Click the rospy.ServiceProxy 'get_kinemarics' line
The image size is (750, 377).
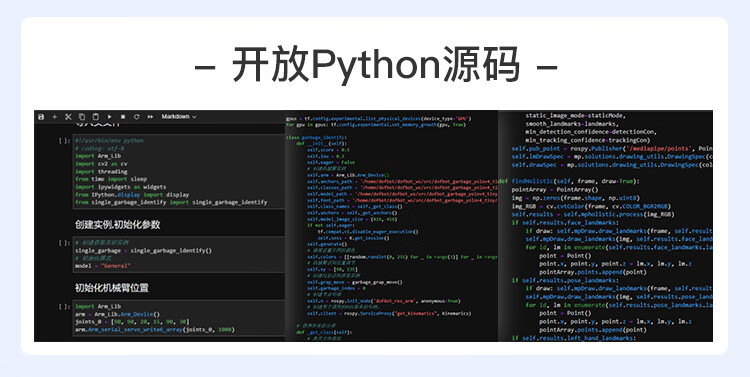389,313
